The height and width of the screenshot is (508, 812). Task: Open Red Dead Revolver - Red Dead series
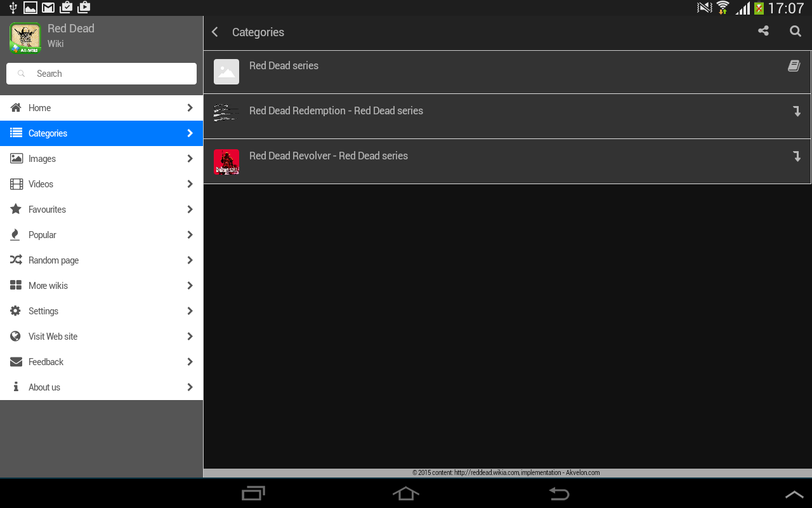(507, 162)
